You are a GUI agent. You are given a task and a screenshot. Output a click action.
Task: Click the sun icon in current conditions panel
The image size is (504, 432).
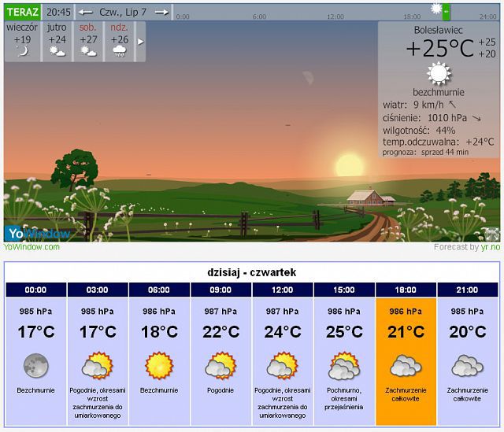tap(439, 74)
